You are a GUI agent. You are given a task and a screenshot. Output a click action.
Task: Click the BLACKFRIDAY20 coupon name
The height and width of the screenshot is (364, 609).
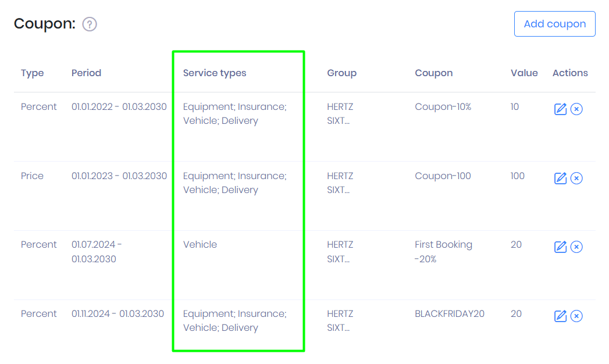pos(450,314)
